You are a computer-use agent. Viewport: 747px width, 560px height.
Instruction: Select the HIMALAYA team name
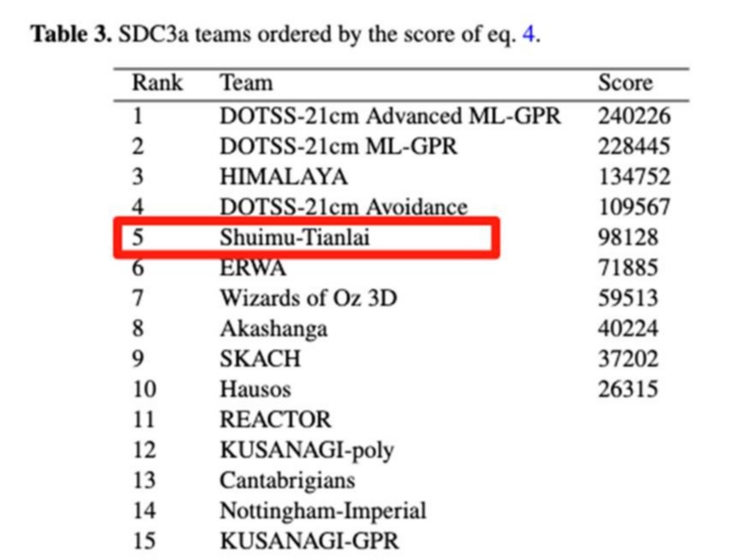tap(284, 177)
